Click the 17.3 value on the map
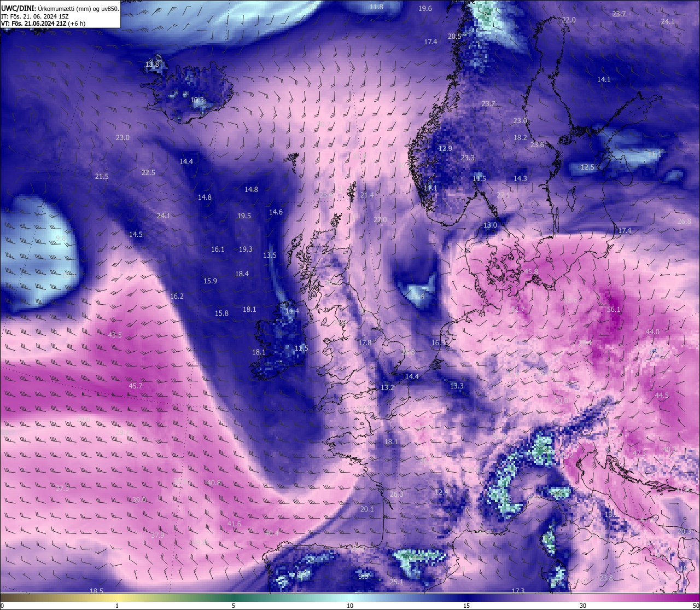 pos(518,591)
